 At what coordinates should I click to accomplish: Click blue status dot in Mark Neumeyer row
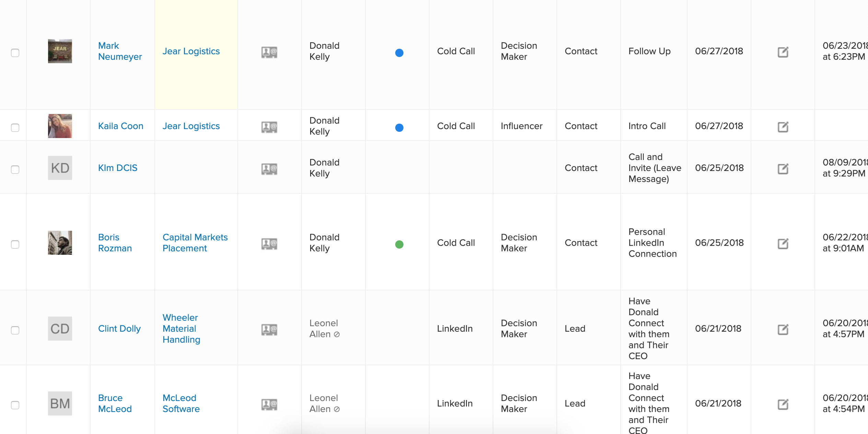[399, 53]
